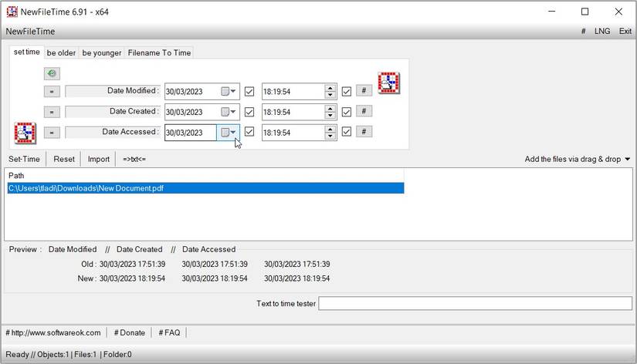Minimize the NewFileTime window

552,12
